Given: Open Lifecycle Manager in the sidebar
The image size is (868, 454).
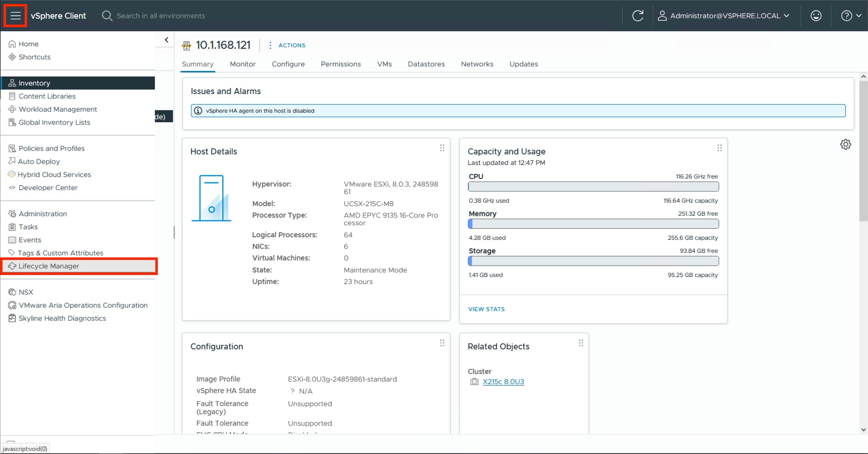Looking at the screenshot, I should (x=49, y=266).
